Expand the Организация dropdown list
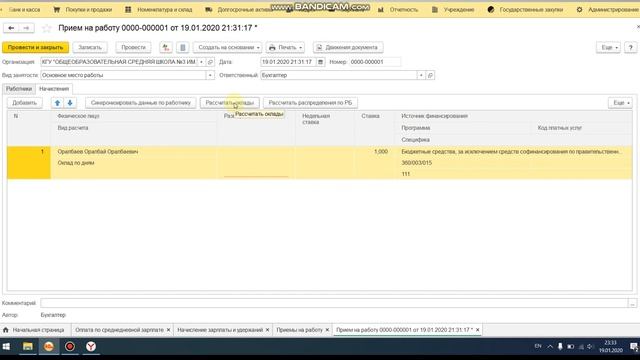 (x=201, y=62)
